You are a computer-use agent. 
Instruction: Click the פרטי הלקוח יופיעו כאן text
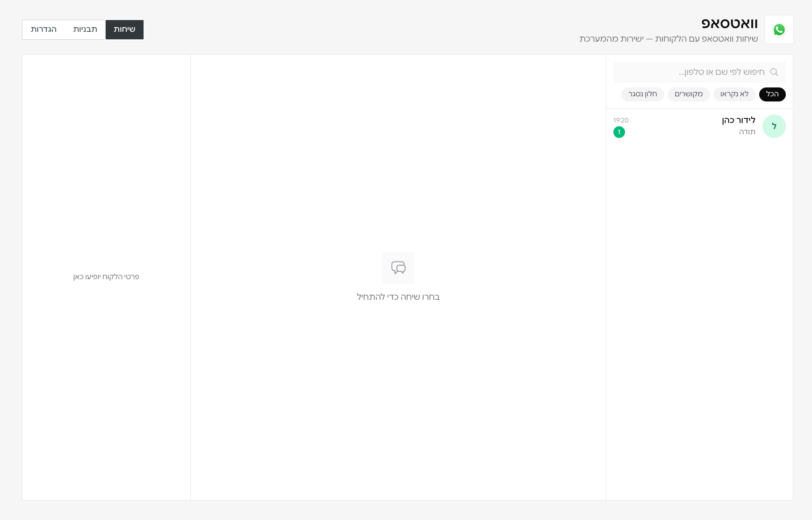click(106, 277)
